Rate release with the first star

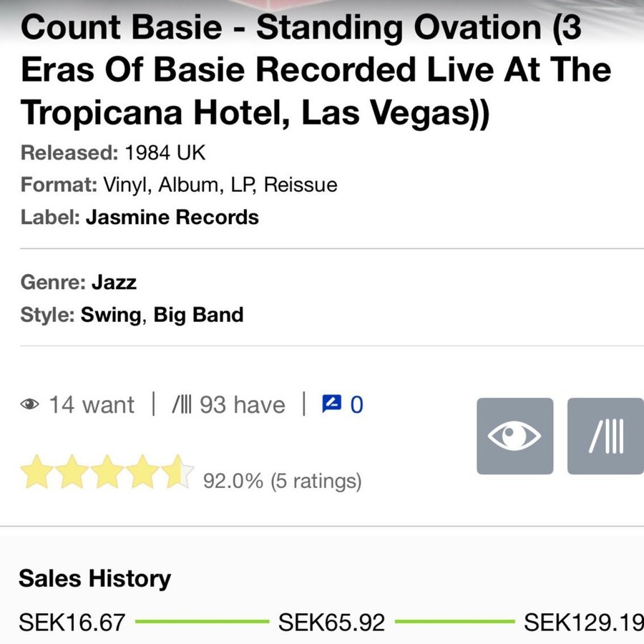(x=37, y=472)
